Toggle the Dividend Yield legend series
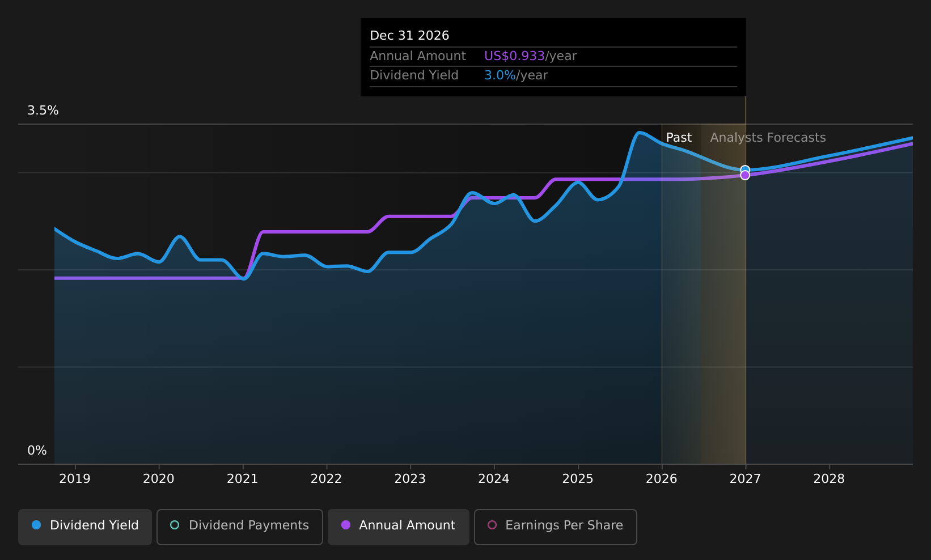The width and height of the screenshot is (931, 560). 85,527
